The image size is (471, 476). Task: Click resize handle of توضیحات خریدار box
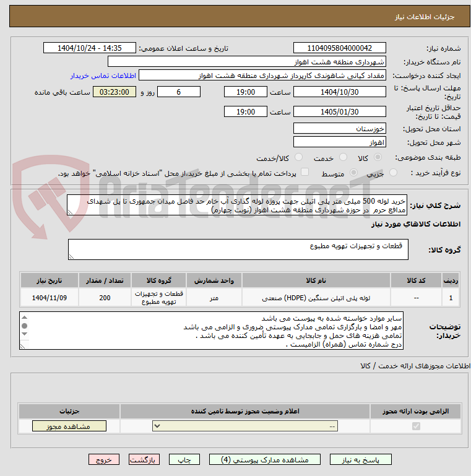click(x=23, y=346)
